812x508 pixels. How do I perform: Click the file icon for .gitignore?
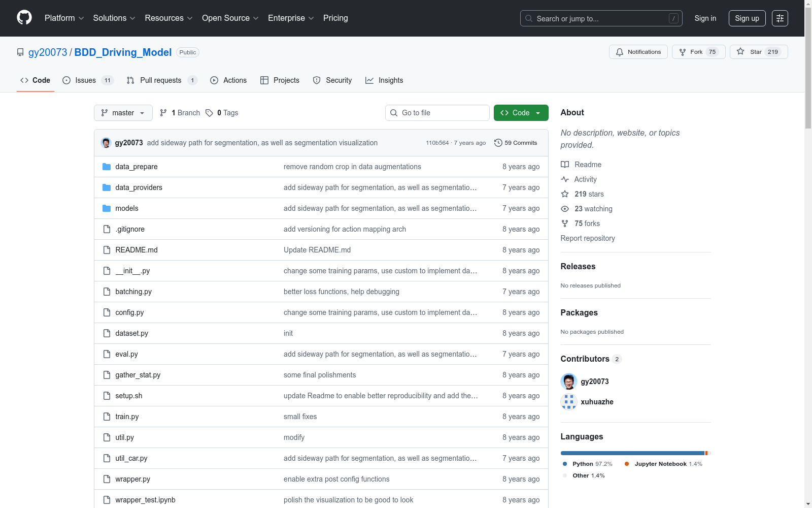(x=107, y=229)
